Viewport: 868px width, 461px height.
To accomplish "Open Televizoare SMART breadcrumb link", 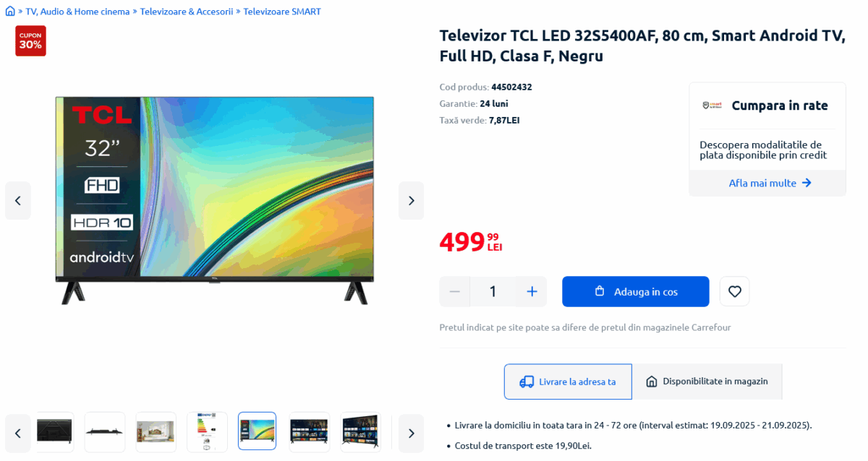I will [282, 12].
